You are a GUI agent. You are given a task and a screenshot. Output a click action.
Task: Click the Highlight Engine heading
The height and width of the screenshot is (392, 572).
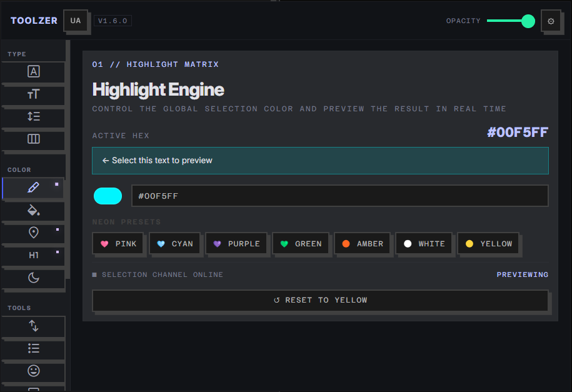click(x=158, y=89)
